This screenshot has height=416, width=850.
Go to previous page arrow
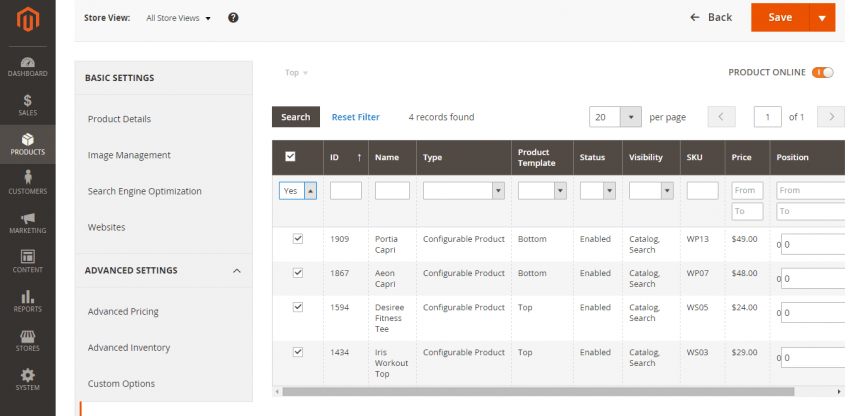point(722,117)
